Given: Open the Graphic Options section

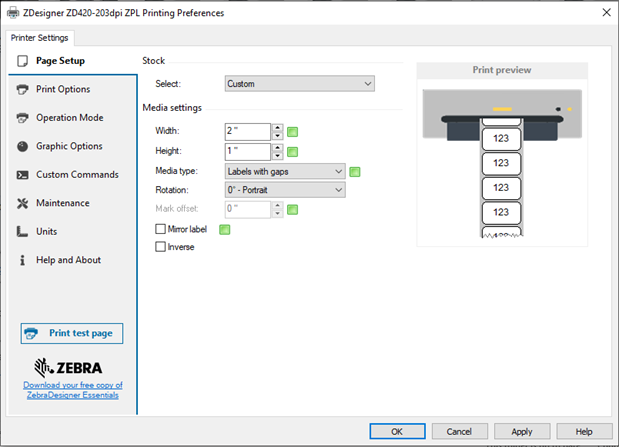Looking at the screenshot, I should pos(73,146).
